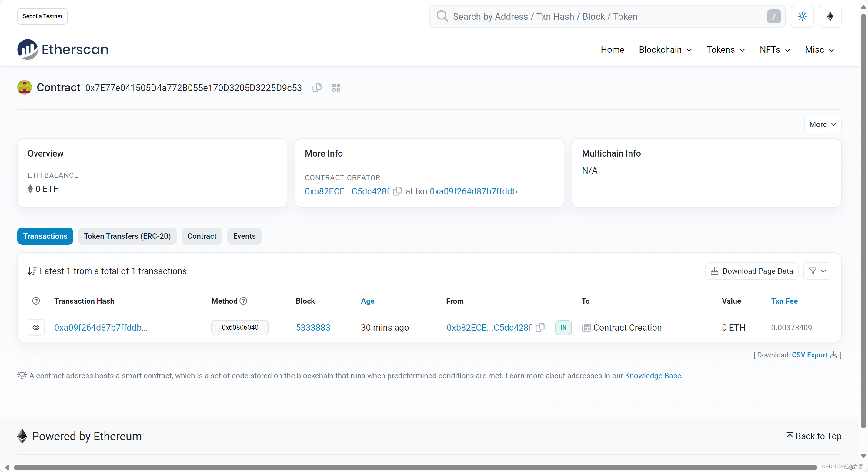Expand the More dropdown menu
868x472 pixels.
click(822, 124)
